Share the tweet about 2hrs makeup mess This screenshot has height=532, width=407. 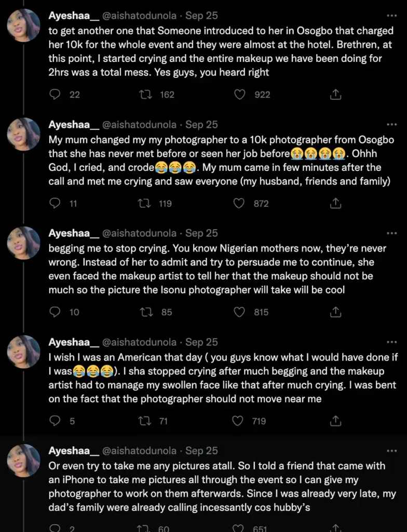[335, 95]
